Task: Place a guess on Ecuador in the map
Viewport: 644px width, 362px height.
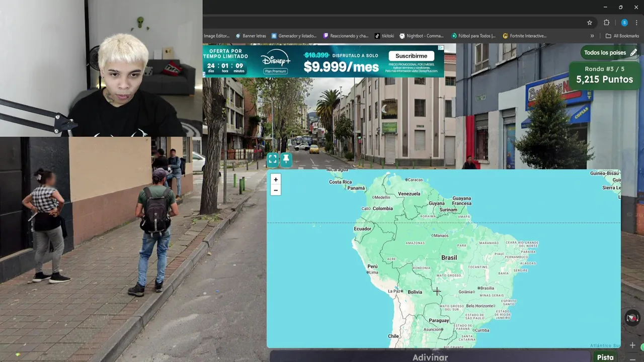Action: point(362,229)
